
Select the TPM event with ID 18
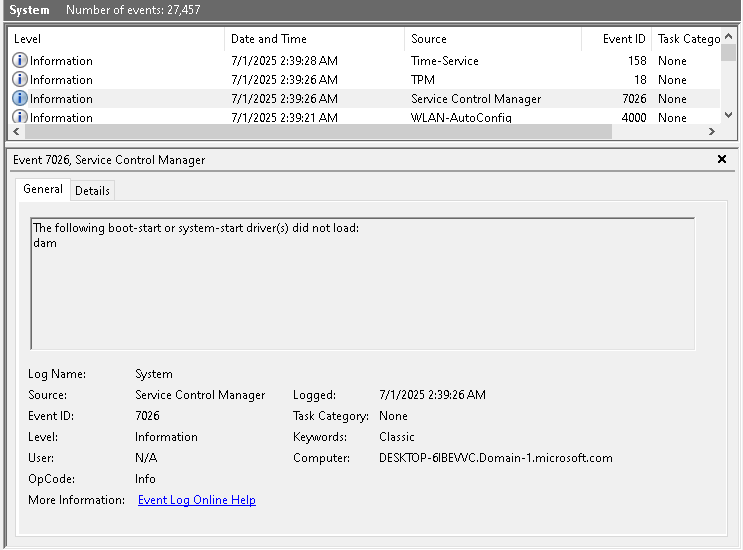365,80
